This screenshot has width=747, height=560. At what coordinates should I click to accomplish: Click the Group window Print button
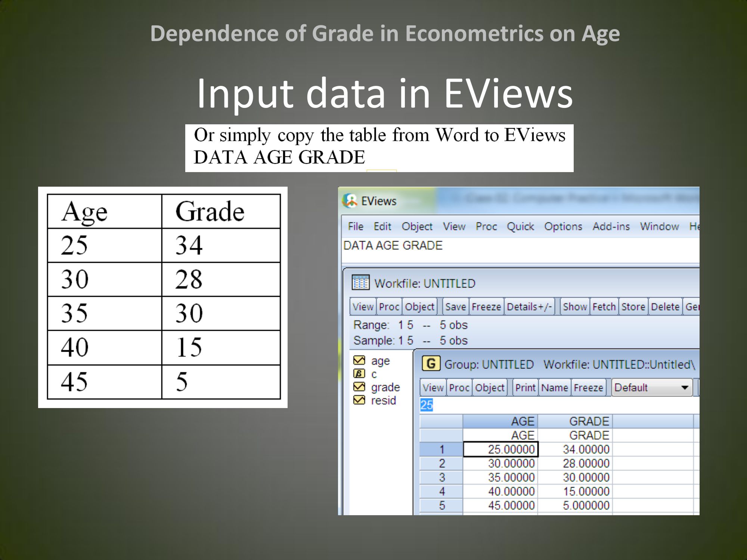click(x=525, y=388)
